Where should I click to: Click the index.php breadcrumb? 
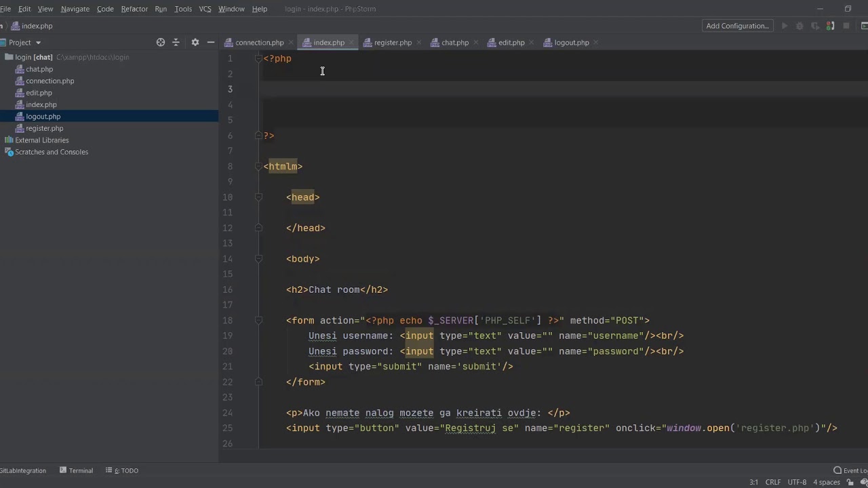pos(37,26)
